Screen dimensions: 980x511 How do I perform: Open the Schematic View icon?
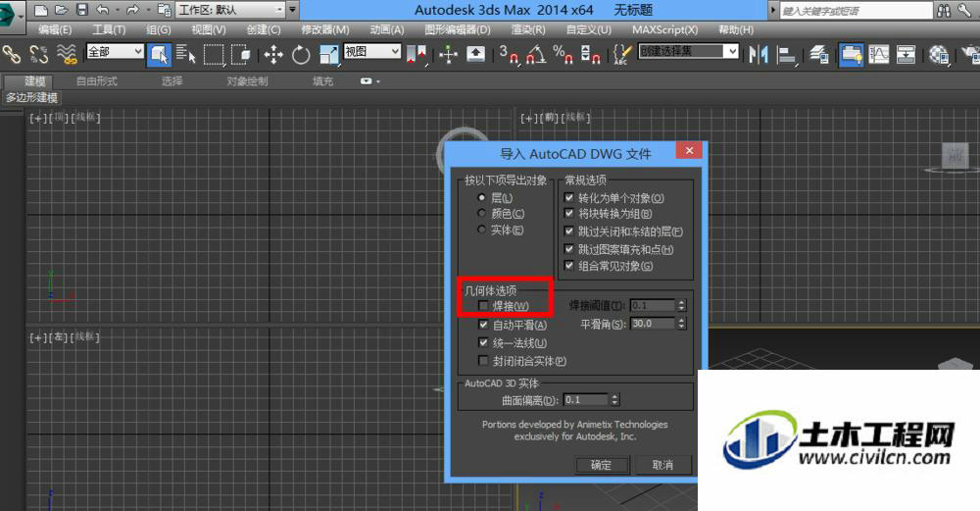(x=906, y=55)
